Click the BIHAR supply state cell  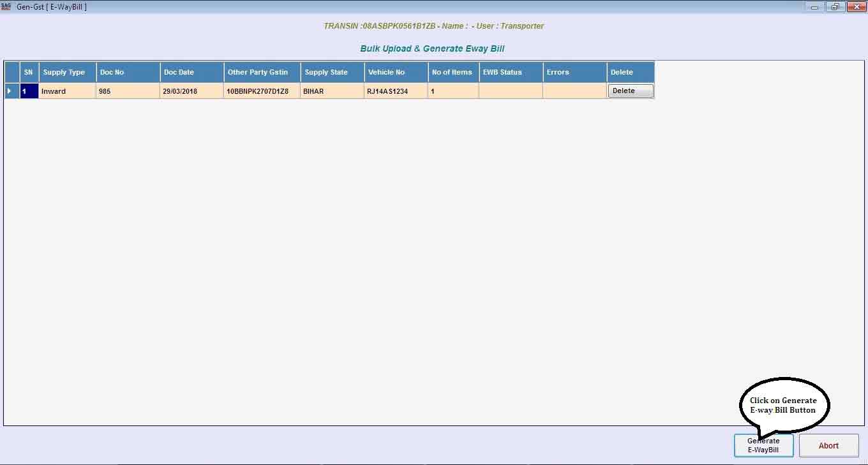coord(332,91)
